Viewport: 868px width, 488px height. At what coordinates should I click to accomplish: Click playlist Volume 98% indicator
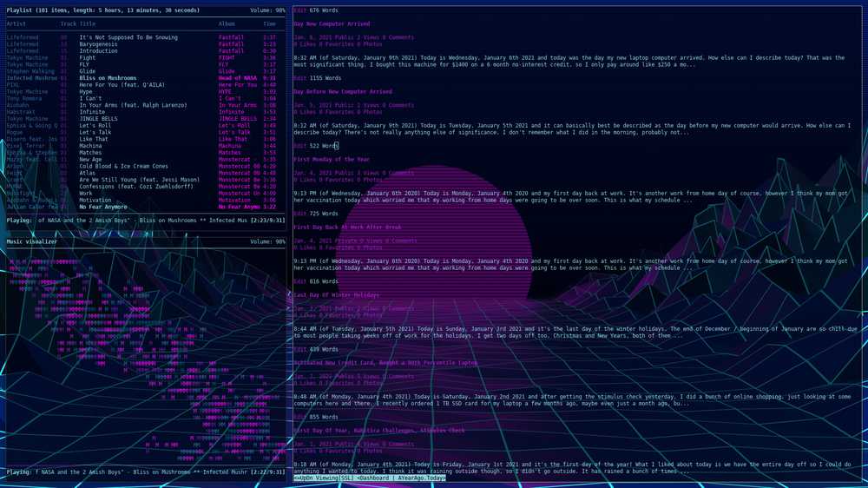click(x=267, y=10)
